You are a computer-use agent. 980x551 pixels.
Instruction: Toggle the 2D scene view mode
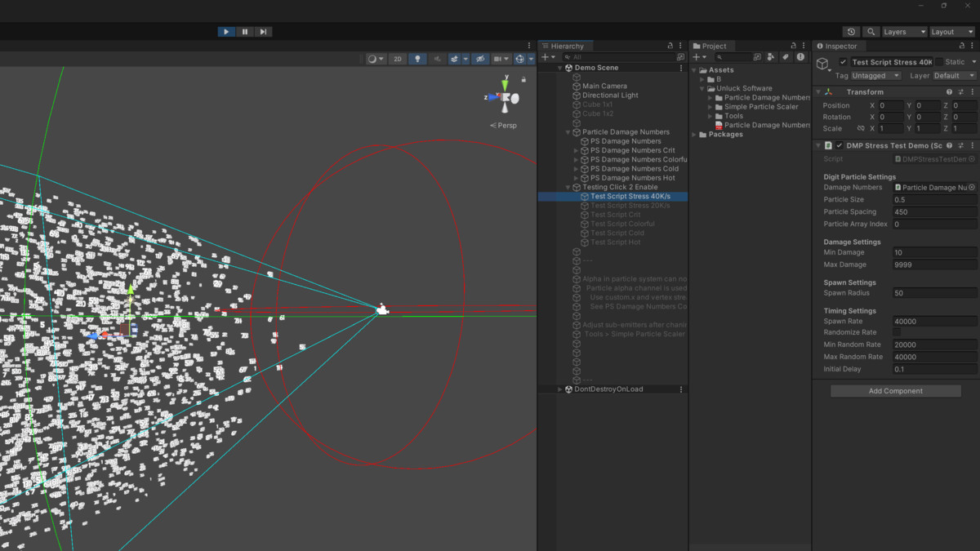point(398,59)
